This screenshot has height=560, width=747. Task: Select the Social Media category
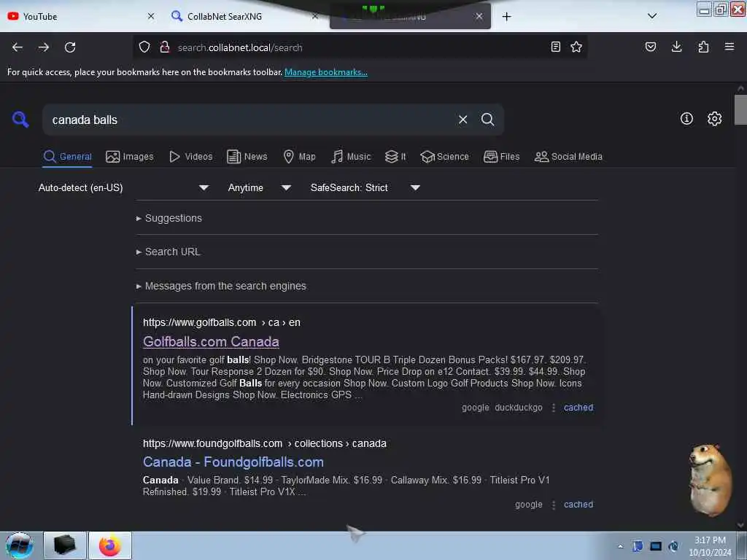coord(568,156)
